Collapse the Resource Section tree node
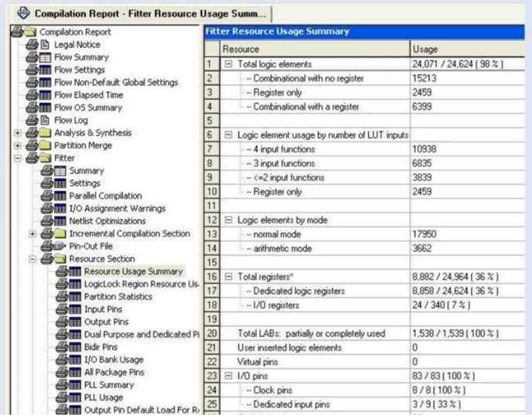This screenshot has height=417, width=532. (32, 259)
